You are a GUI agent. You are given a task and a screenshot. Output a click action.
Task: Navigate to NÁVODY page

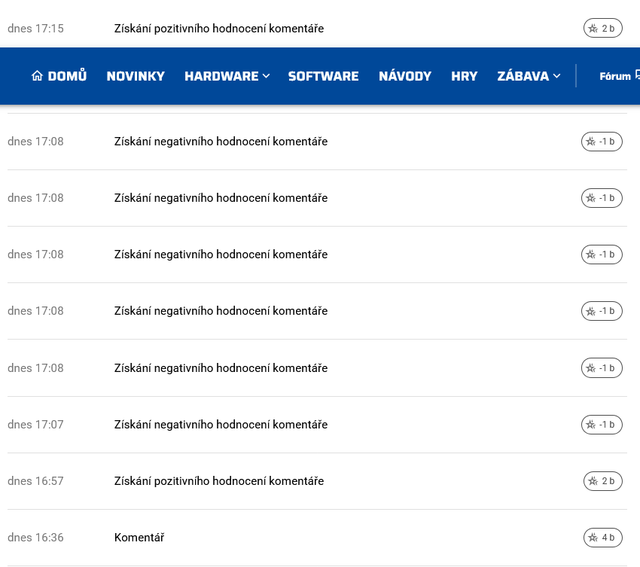(405, 76)
